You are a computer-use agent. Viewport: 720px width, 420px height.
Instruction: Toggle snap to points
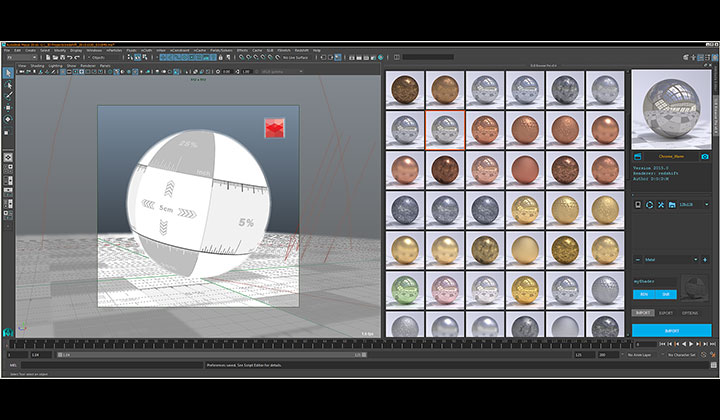tap(256, 57)
